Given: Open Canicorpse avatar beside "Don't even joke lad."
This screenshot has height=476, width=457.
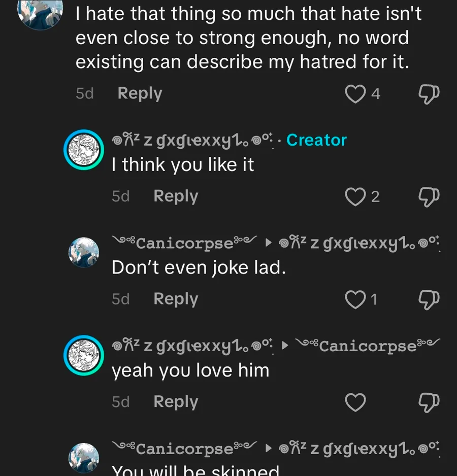Looking at the screenshot, I should click(x=83, y=252).
